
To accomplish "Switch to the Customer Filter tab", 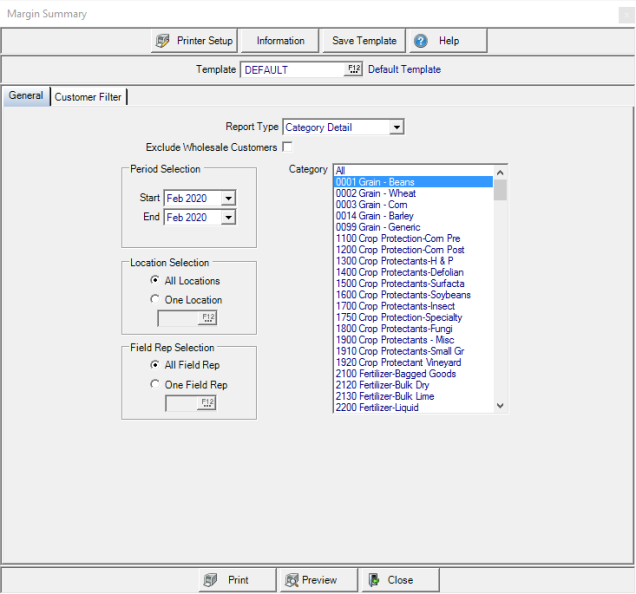I will [88, 97].
